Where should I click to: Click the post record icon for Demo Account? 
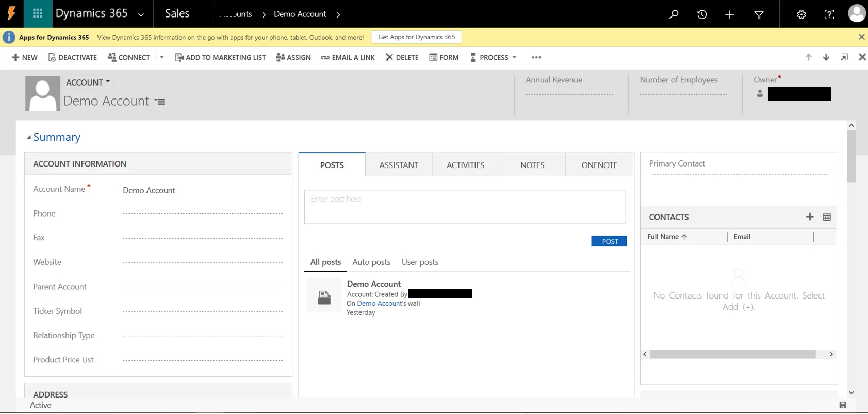click(x=324, y=296)
